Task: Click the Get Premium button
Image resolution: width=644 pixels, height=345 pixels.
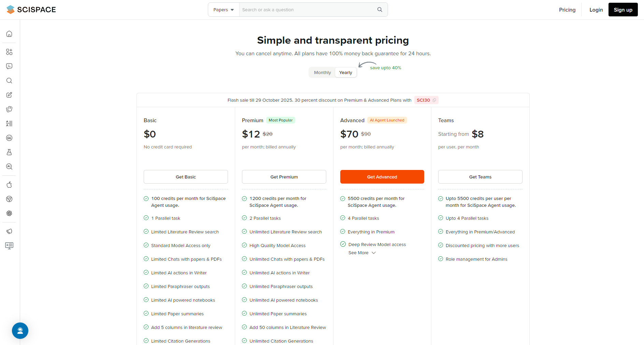Action: pyautogui.click(x=284, y=177)
